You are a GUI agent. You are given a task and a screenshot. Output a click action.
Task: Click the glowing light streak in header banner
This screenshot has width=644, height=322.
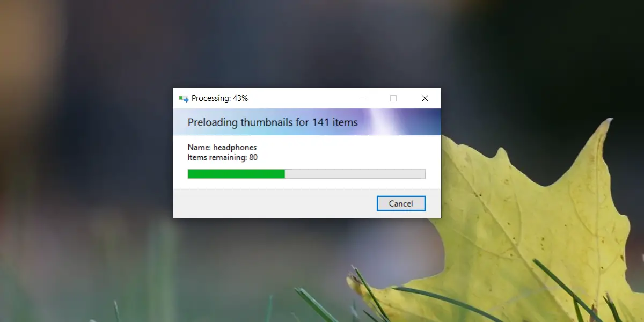point(383,122)
